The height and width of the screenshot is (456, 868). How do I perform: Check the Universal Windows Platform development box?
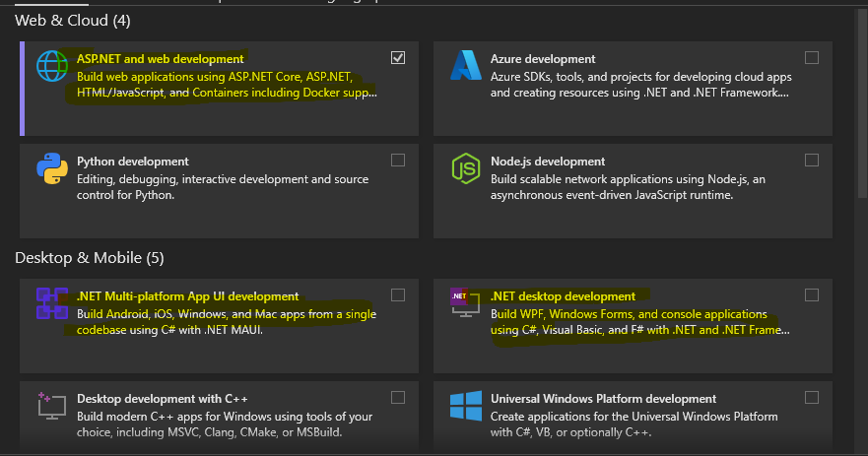click(812, 398)
